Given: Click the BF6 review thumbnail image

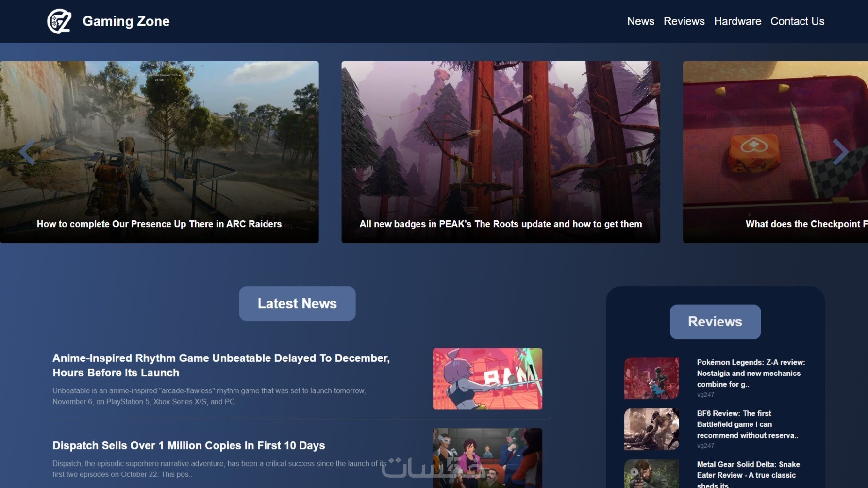Looking at the screenshot, I should pyautogui.click(x=651, y=429).
